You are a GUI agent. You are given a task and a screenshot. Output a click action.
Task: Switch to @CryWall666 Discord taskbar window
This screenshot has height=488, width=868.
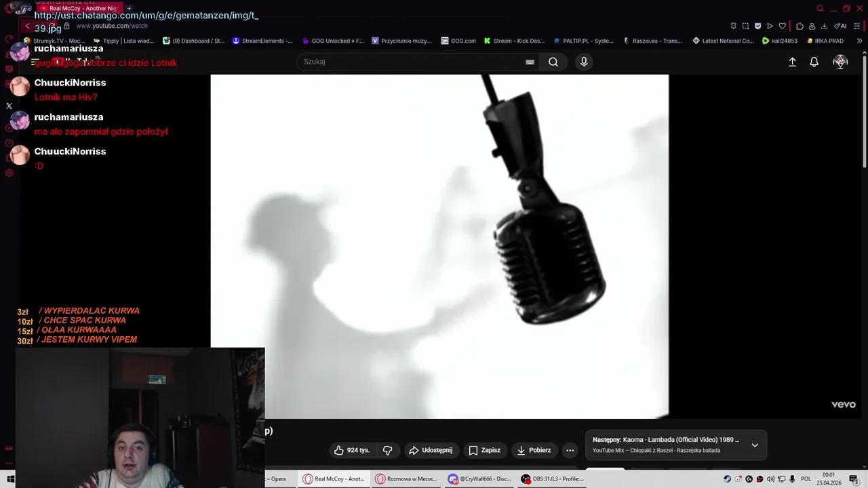click(479, 479)
